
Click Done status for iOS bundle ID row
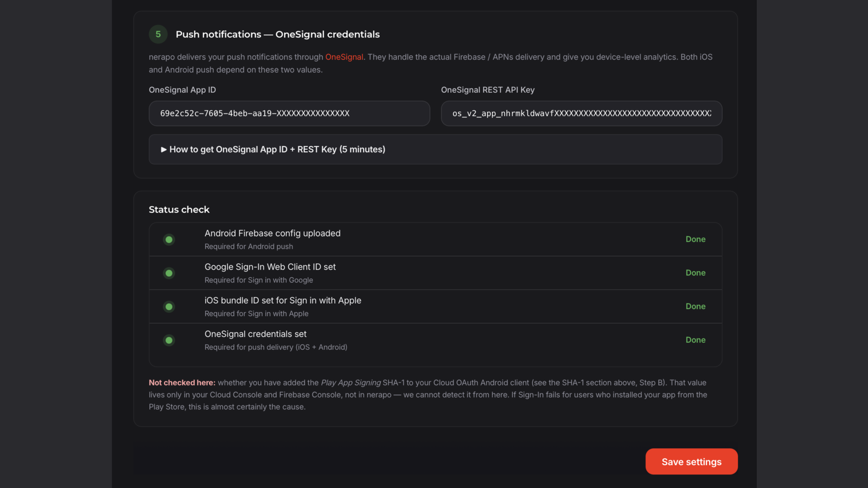695,306
